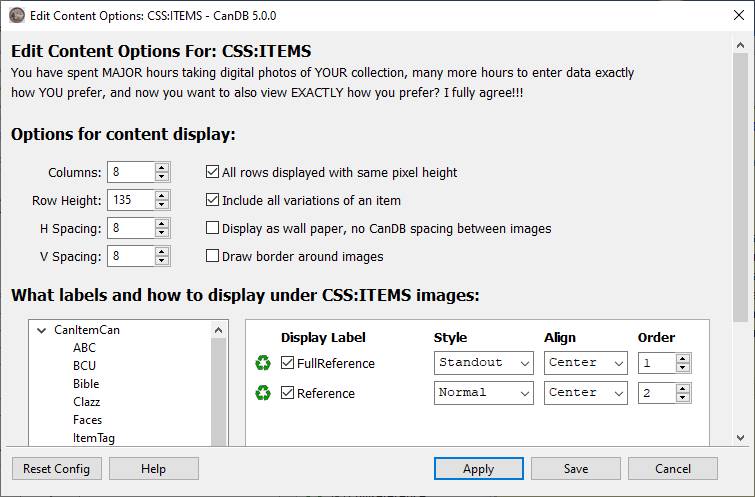
Task: Increase the H Spacing spinner value
Action: coord(162,224)
